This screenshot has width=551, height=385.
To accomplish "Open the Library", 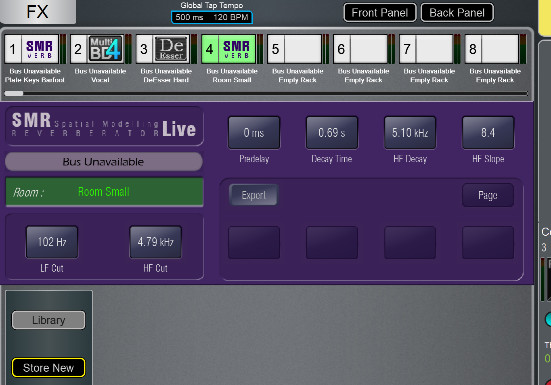I will pyautogui.click(x=48, y=320).
